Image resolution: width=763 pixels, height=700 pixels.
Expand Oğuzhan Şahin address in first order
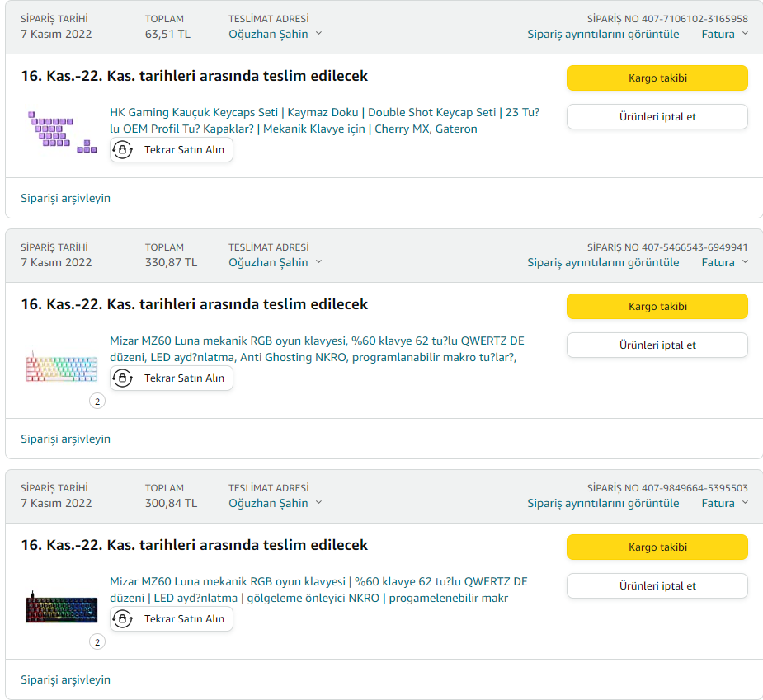[x=276, y=34]
